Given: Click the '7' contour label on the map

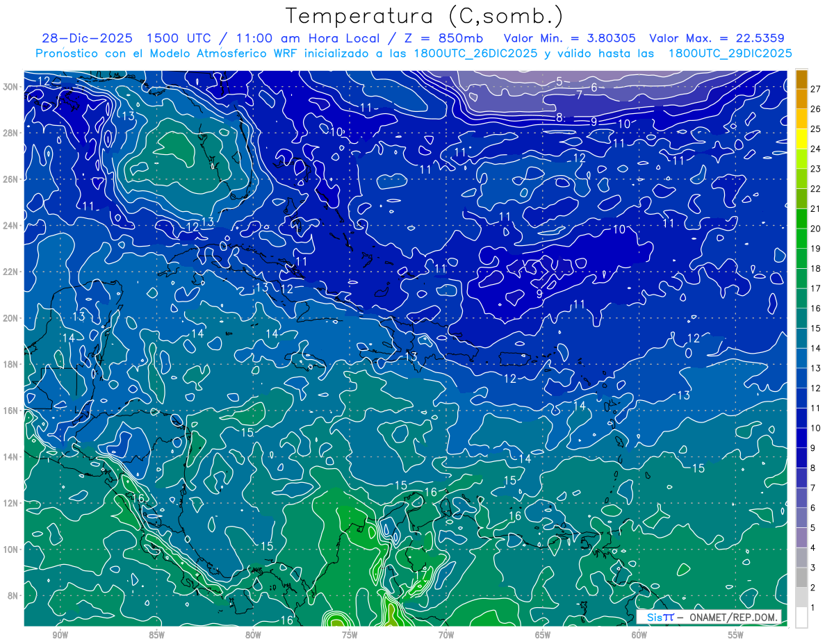Looking at the screenshot, I should click(x=579, y=94).
